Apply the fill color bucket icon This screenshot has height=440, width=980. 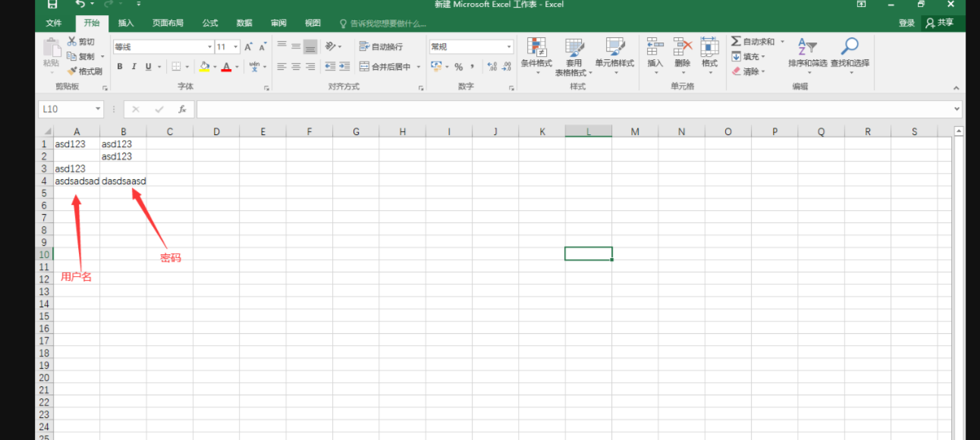click(x=204, y=67)
